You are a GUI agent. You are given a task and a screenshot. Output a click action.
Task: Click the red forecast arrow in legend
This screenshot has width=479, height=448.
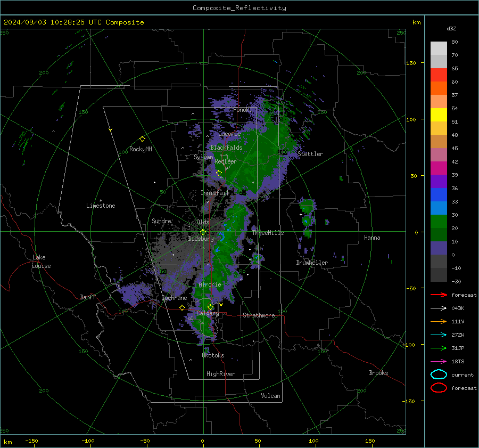(439, 295)
